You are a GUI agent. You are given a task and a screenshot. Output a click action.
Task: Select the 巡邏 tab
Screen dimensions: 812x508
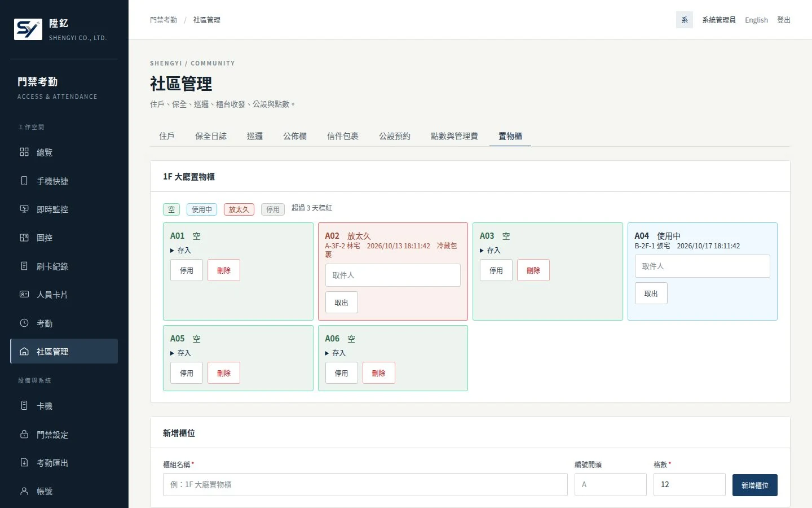tap(255, 136)
